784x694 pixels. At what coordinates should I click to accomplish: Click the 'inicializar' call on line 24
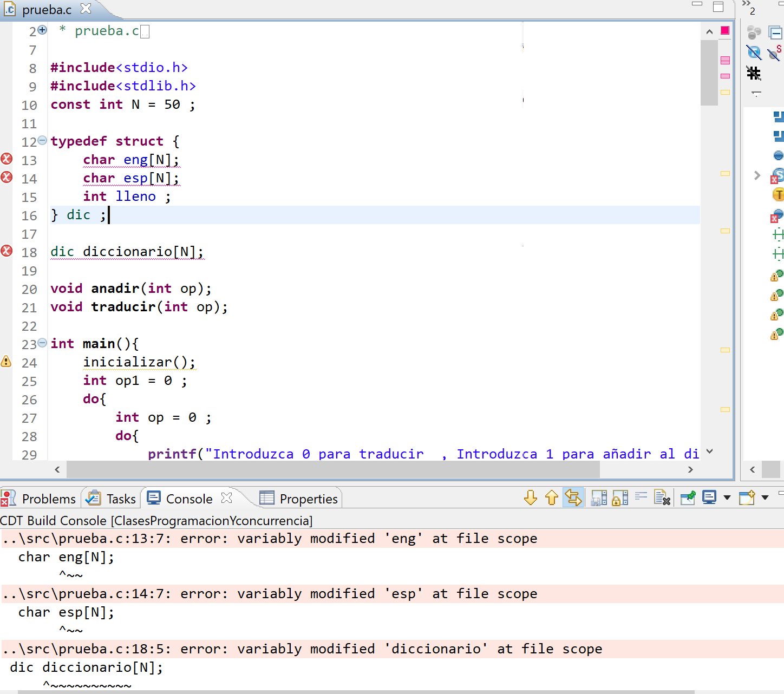(127, 362)
